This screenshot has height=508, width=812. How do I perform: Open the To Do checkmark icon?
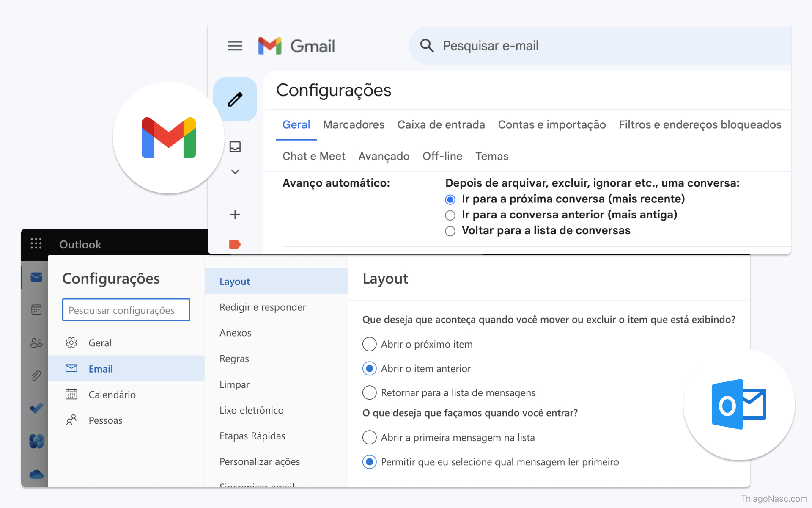pyautogui.click(x=36, y=408)
